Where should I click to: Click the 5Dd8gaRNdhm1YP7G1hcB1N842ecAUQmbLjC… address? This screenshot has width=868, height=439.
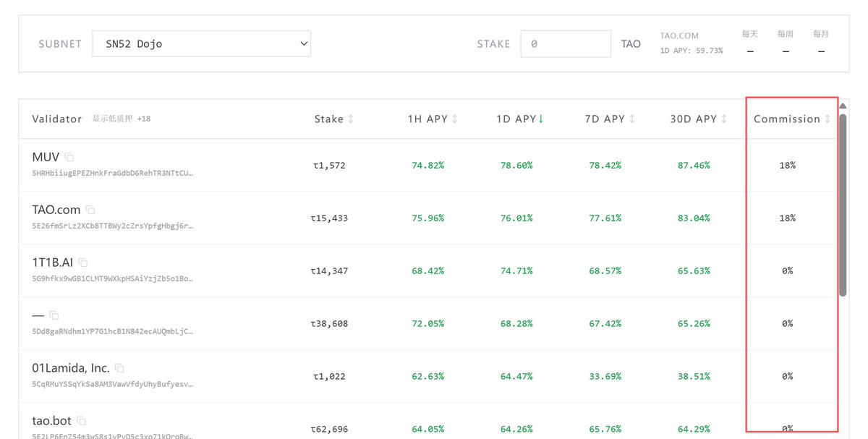click(112, 331)
